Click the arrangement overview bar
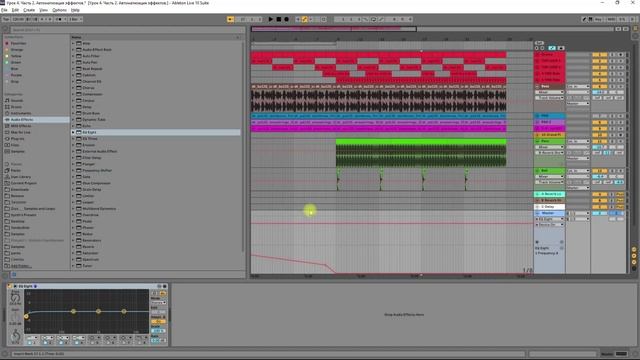 pos(433,29)
